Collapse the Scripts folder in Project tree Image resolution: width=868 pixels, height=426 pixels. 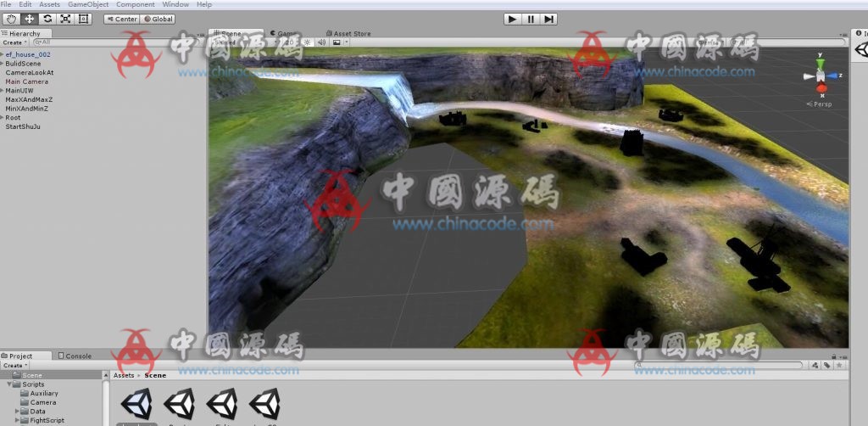click(x=8, y=384)
